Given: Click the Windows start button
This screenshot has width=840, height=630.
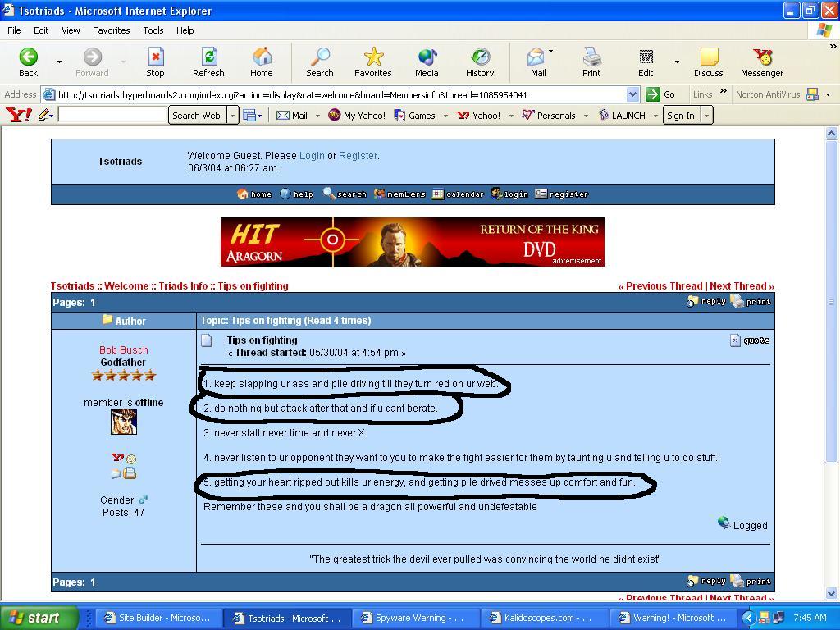Looking at the screenshot, I should [39, 618].
